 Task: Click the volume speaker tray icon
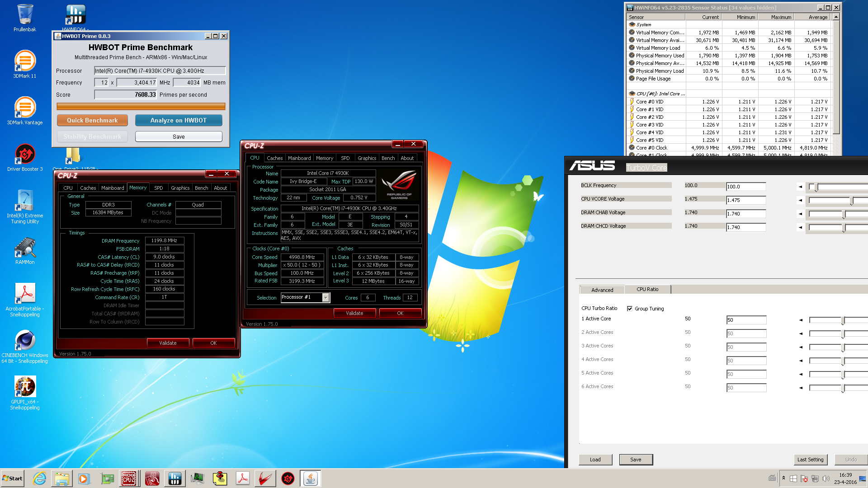click(826, 479)
